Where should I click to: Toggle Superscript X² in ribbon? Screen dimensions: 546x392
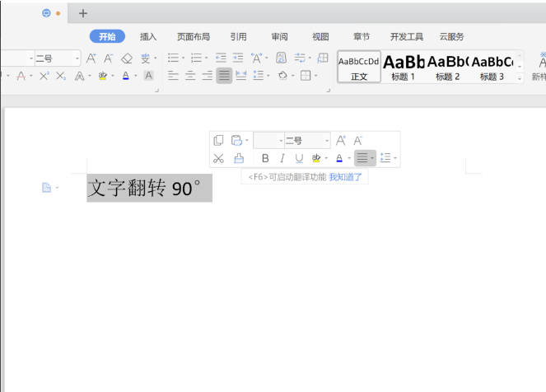tap(44, 76)
